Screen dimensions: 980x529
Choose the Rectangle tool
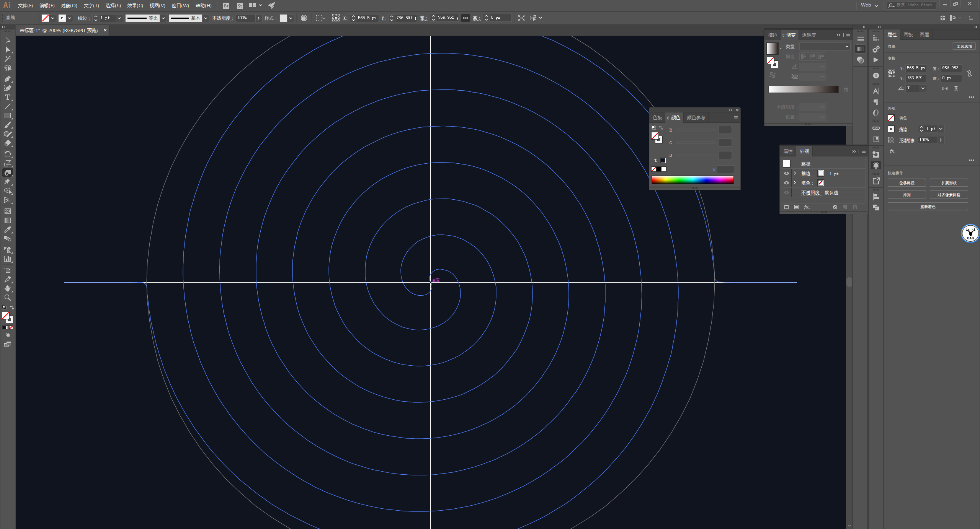point(7,116)
